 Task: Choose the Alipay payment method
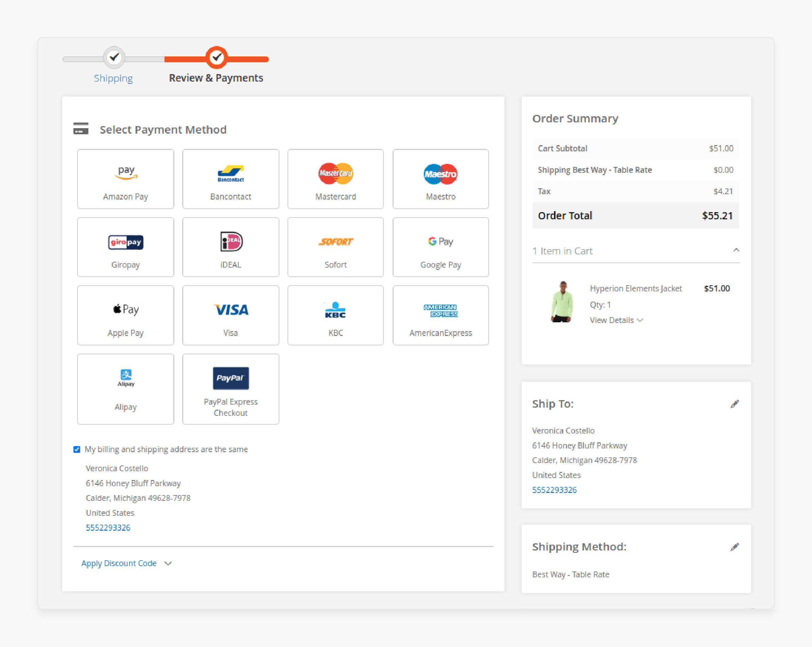125,389
